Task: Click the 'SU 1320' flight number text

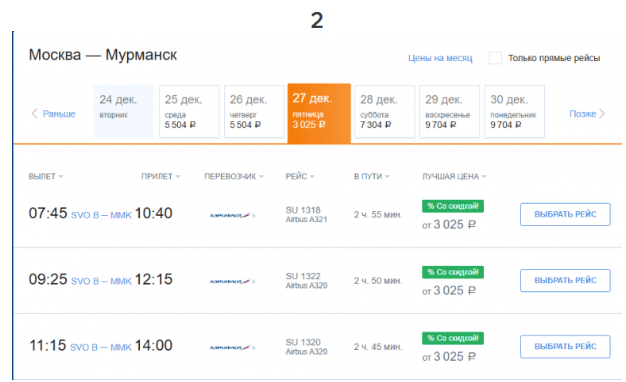Action: point(303,342)
